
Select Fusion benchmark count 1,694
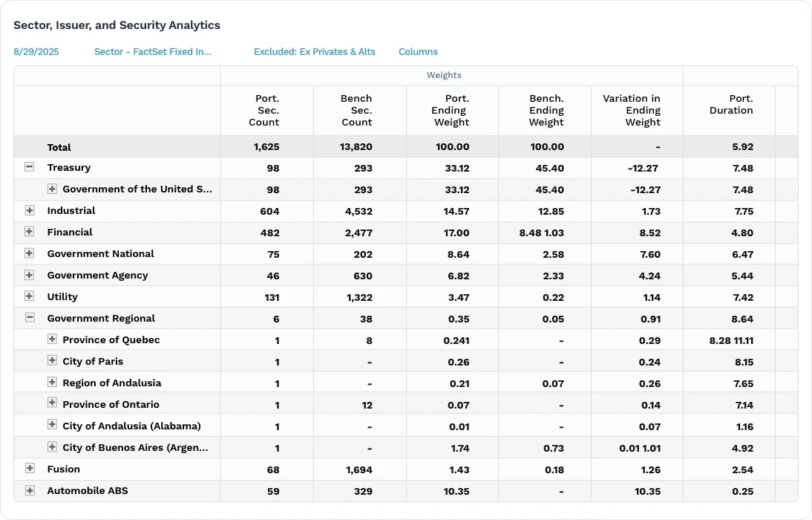coord(359,469)
